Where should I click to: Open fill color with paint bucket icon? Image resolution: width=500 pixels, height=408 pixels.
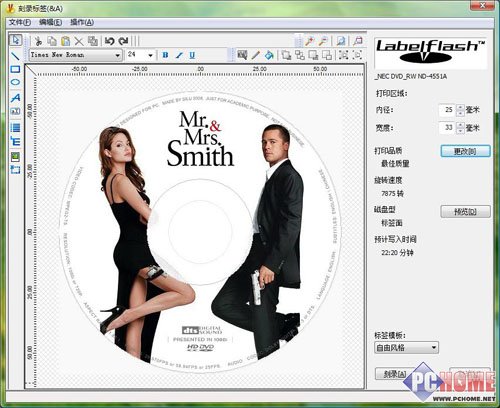click(x=269, y=55)
